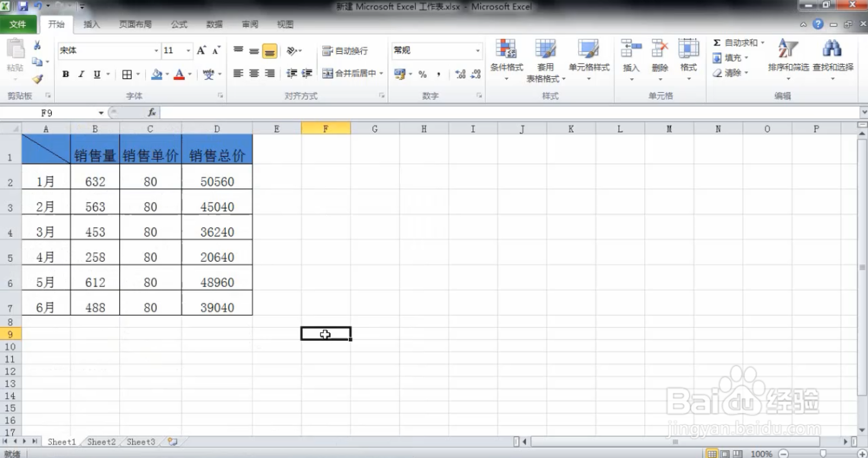This screenshot has width=868, height=458.
Task: Open Find and Select (查找和选择)
Action: (833, 60)
